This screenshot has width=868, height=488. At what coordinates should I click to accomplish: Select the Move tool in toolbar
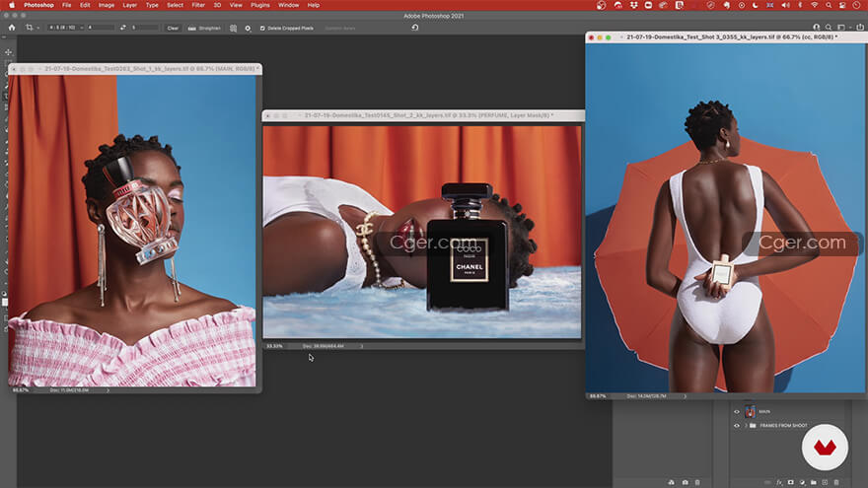[8, 52]
